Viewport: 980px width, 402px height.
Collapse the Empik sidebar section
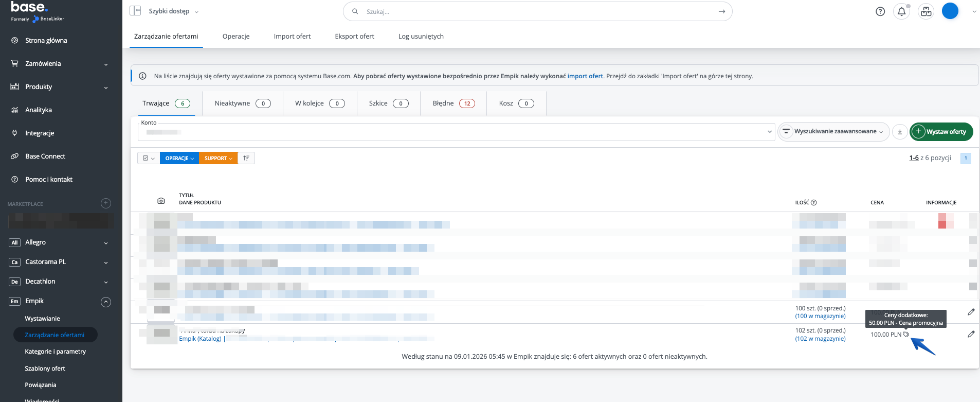(x=106, y=302)
